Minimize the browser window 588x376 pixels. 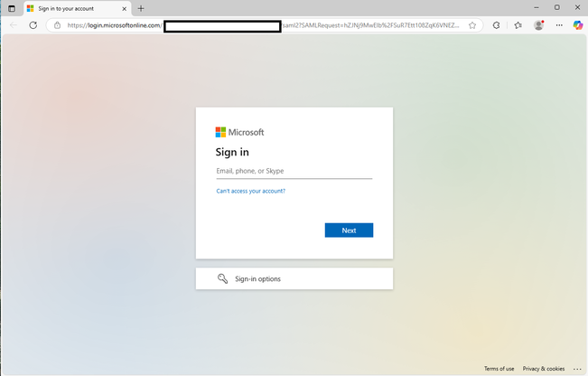537,7
